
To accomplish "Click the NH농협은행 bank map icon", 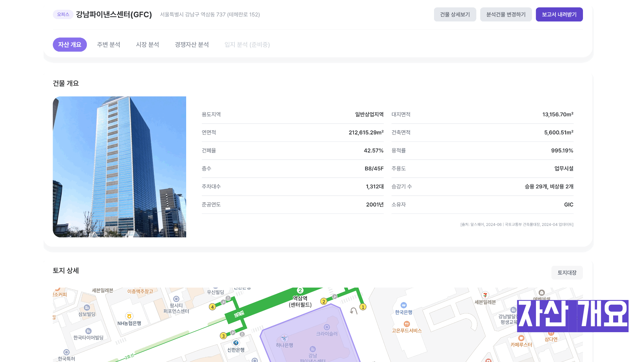I will pos(129,316).
